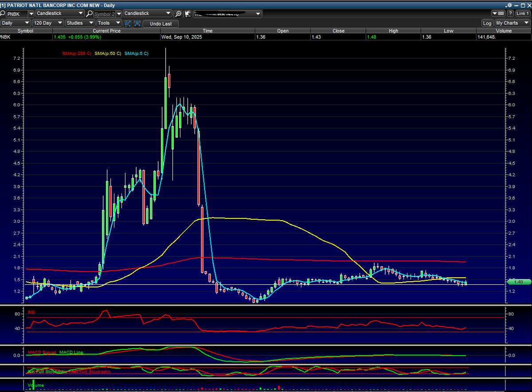Click the PNBK symbol input field
This screenshot has width=532, height=392.
[17, 14]
